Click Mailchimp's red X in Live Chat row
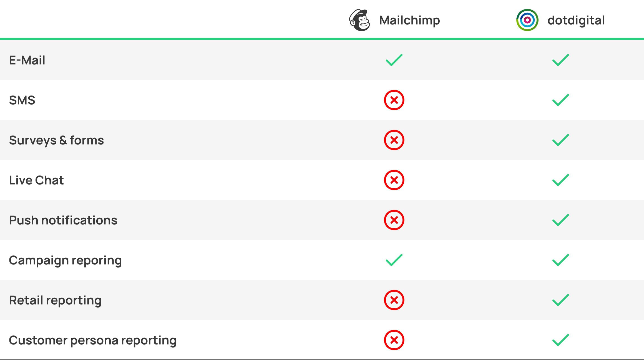644x360 pixels. point(394,180)
